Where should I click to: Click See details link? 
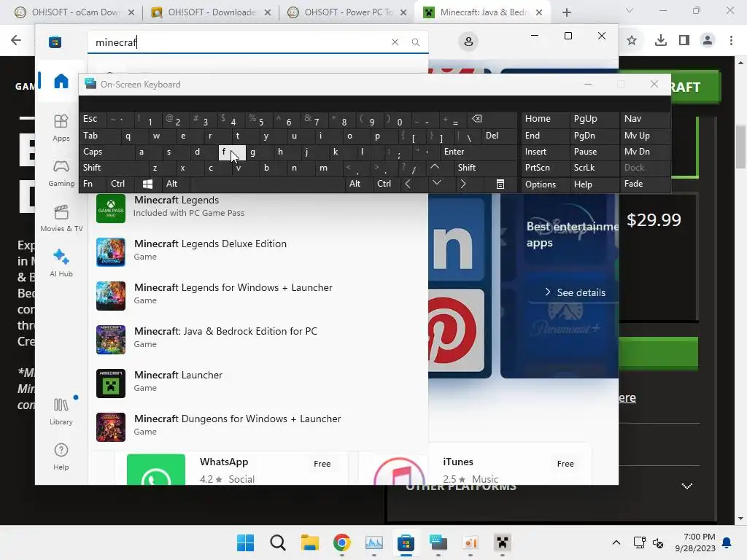pos(575,292)
